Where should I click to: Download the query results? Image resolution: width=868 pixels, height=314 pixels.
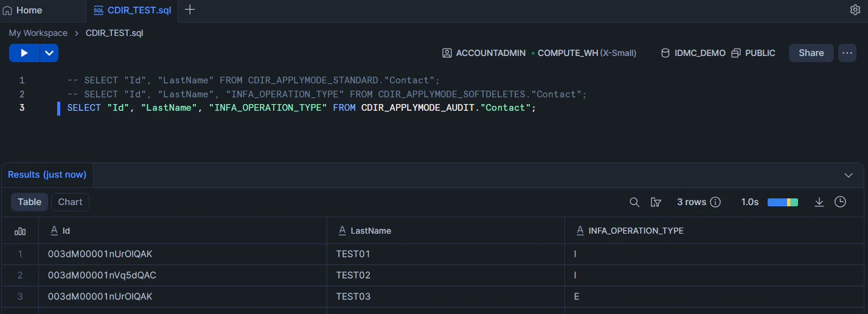coord(819,202)
